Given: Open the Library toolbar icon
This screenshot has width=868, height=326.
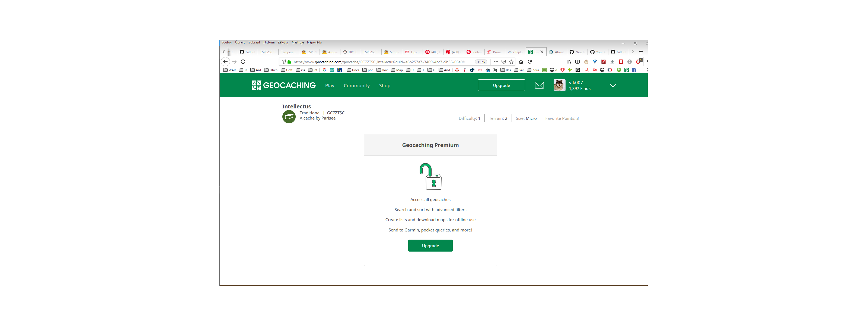Looking at the screenshot, I should pyautogui.click(x=569, y=62).
